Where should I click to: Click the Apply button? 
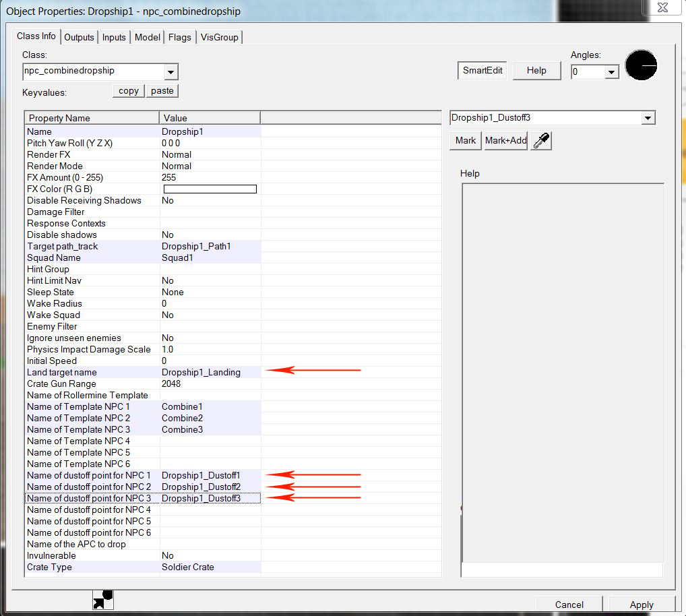[x=642, y=605]
